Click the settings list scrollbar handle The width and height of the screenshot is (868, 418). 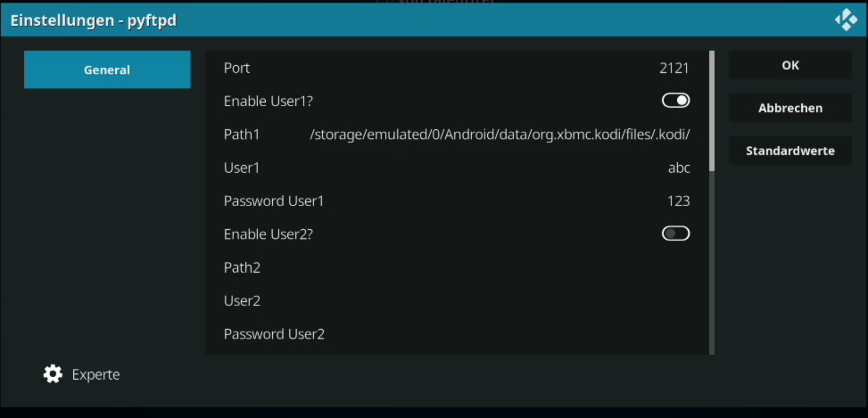[x=712, y=111]
